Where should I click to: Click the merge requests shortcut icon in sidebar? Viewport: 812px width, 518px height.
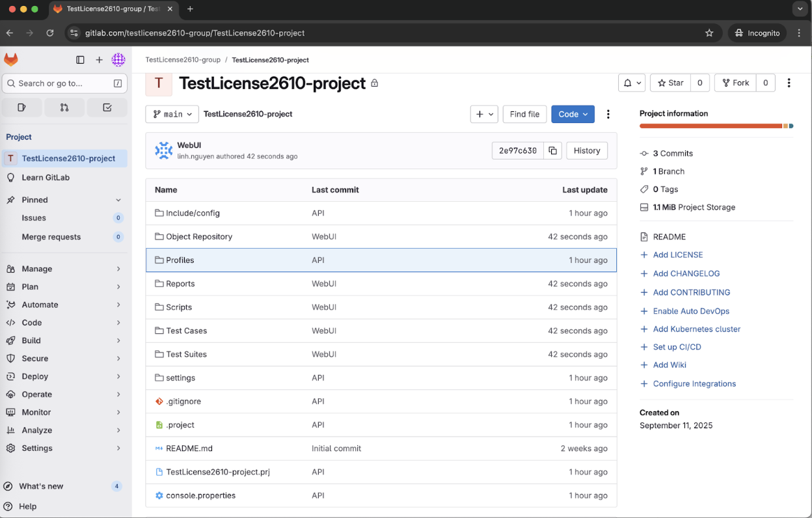pyautogui.click(x=64, y=106)
